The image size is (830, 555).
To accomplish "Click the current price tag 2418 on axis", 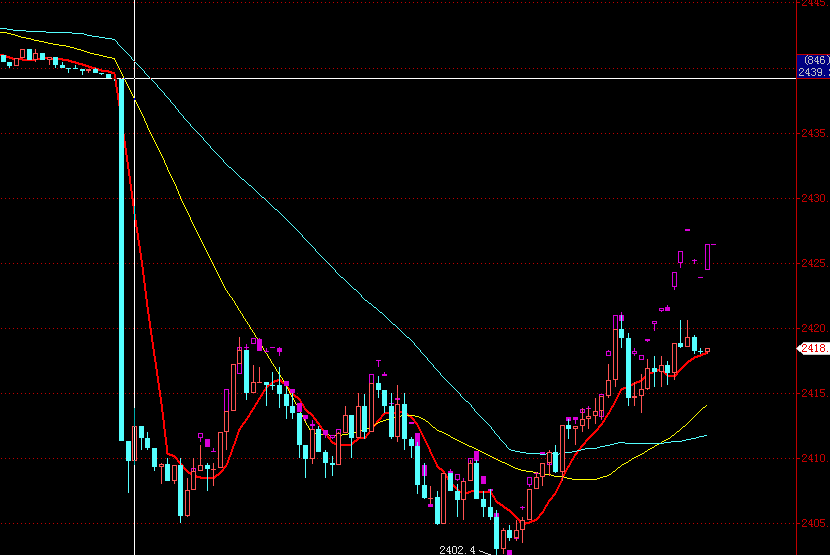I will 812,348.
